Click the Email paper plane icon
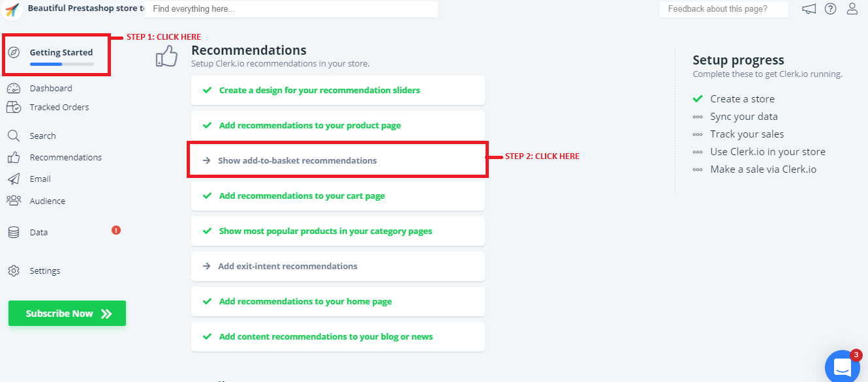This screenshot has height=382, width=868. pyautogui.click(x=14, y=179)
